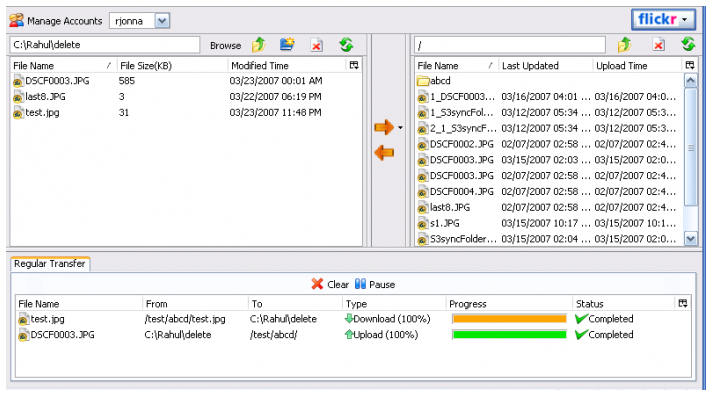Click remote list scrollbar down arrow
This screenshot has height=396, width=710.
coord(691,239)
